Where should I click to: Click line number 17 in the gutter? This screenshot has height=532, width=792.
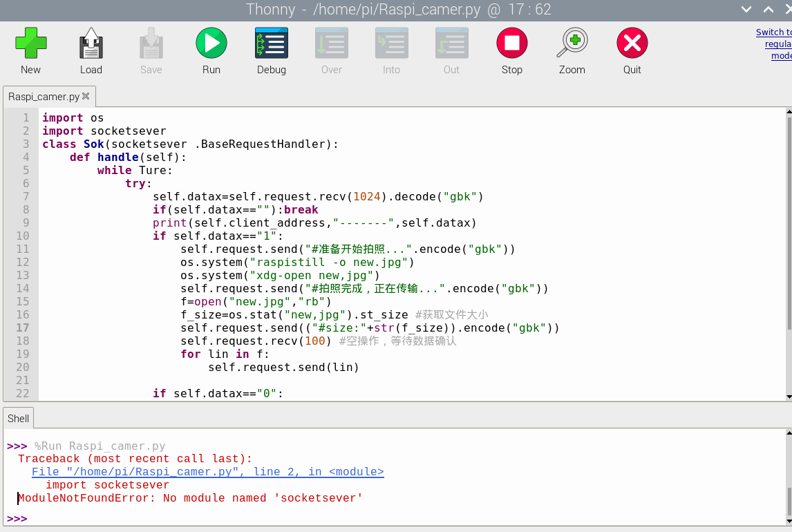pyautogui.click(x=22, y=327)
